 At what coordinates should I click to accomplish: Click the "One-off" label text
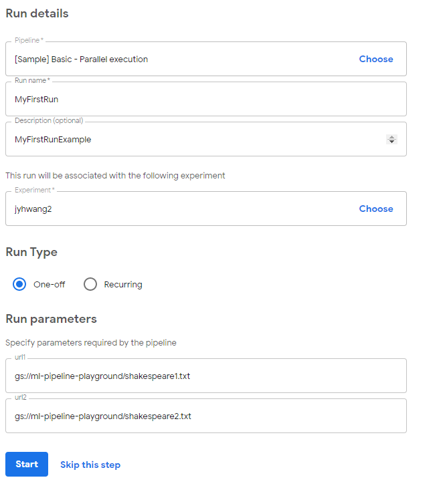pos(50,284)
